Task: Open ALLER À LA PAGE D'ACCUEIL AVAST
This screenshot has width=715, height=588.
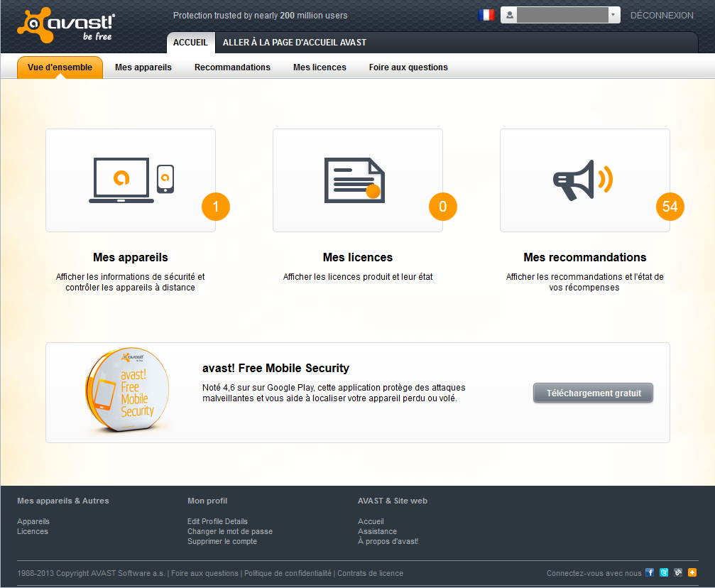Action: (295, 43)
